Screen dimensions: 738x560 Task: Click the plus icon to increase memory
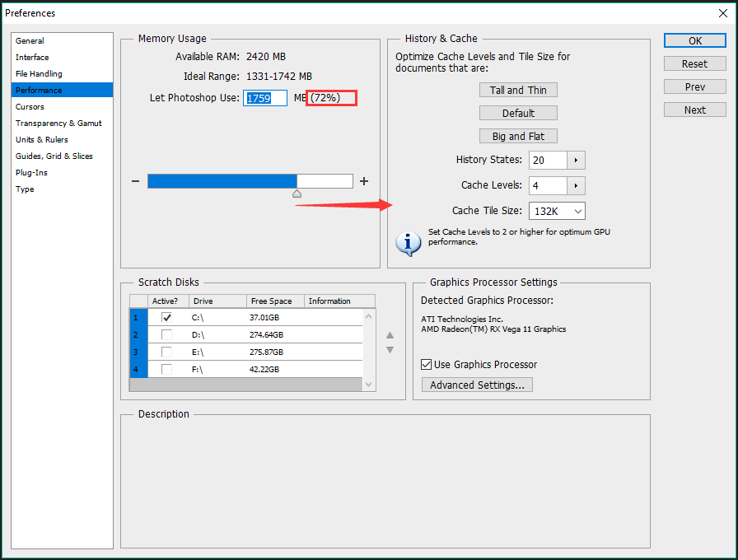tap(364, 181)
